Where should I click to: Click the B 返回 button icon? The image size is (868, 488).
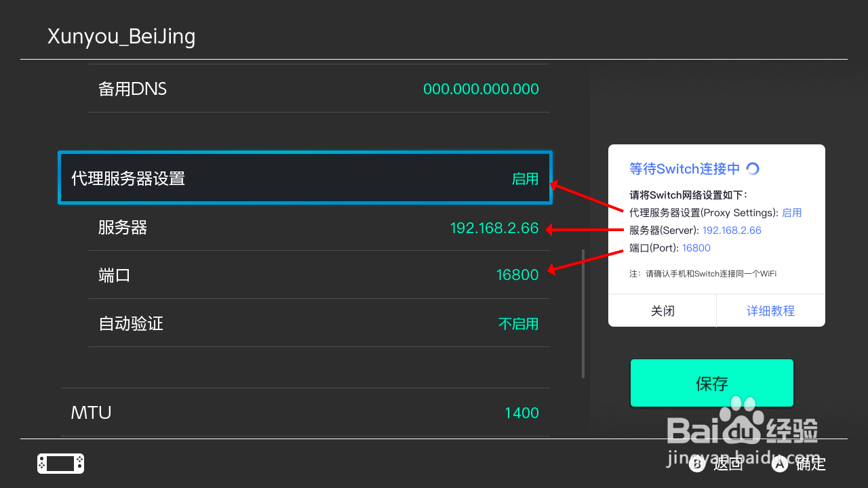[697, 464]
